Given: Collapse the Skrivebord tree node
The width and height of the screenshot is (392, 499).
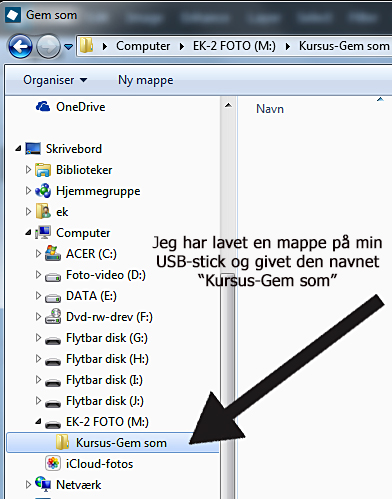Looking at the screenshot, I should click(18, 148).
